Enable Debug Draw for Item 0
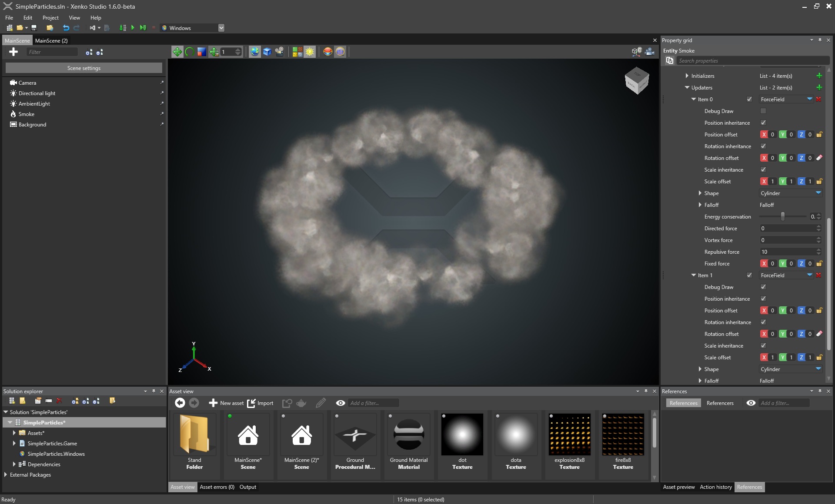Image resolution: width=835 pixels, height=504 pixels. 763,111
